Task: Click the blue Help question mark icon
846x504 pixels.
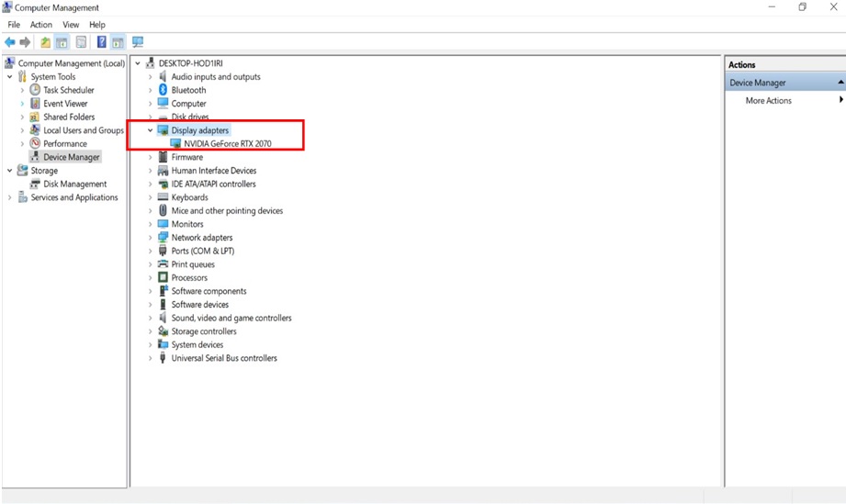Action: 101,42
